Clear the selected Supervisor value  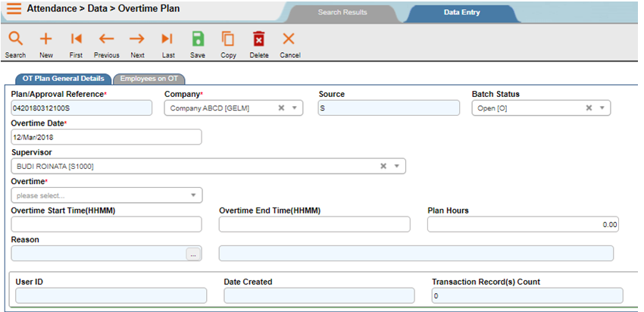point(383,166)
